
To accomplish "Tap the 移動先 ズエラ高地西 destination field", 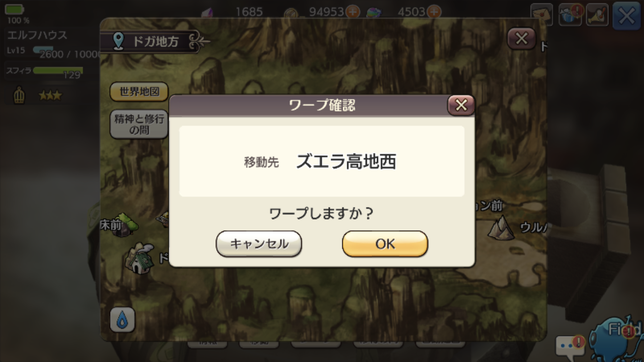I will pos(322,162).
